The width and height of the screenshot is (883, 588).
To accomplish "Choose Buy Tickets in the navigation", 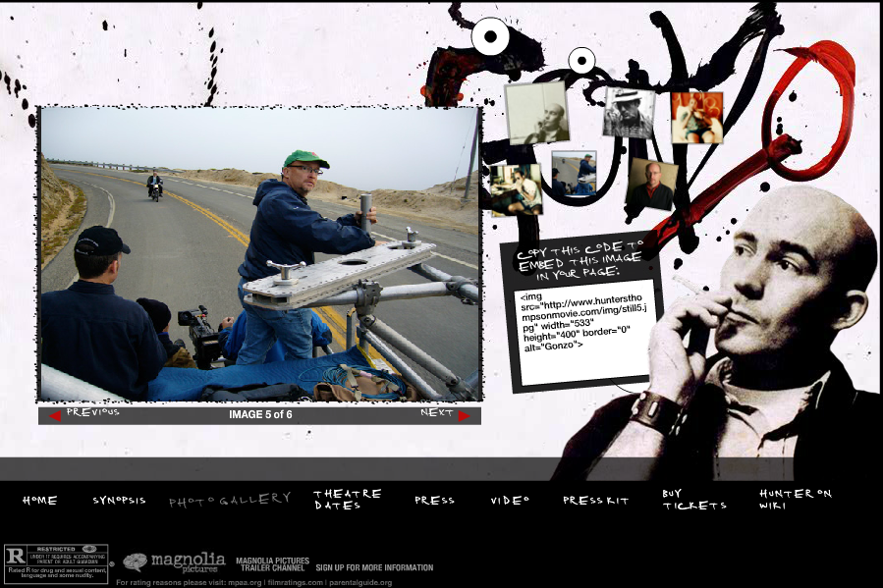I will pos(694,500).
